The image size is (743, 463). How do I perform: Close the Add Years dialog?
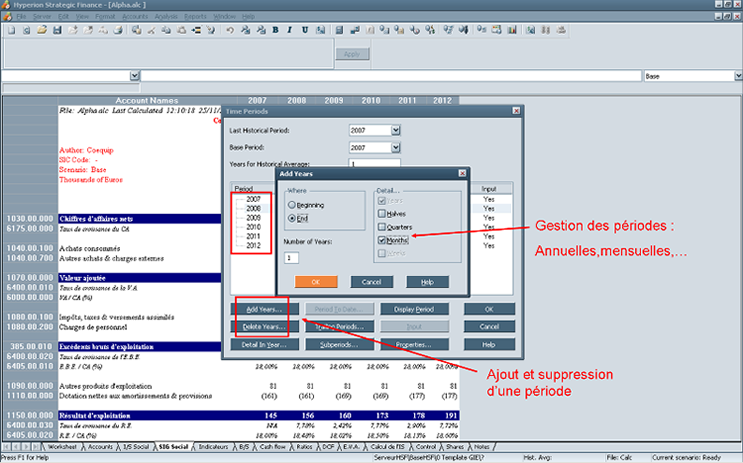point(462,173)
